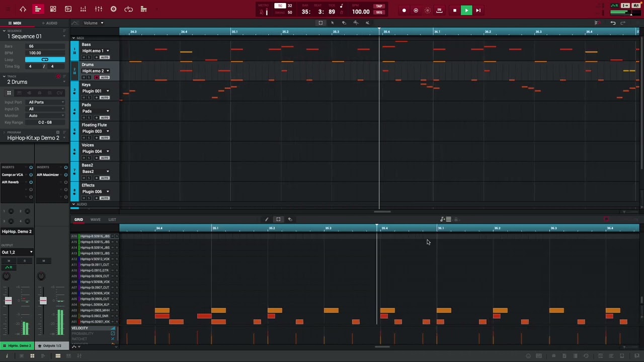Click the HipHop. Demo 2 channel strip label

click(17, 231)
